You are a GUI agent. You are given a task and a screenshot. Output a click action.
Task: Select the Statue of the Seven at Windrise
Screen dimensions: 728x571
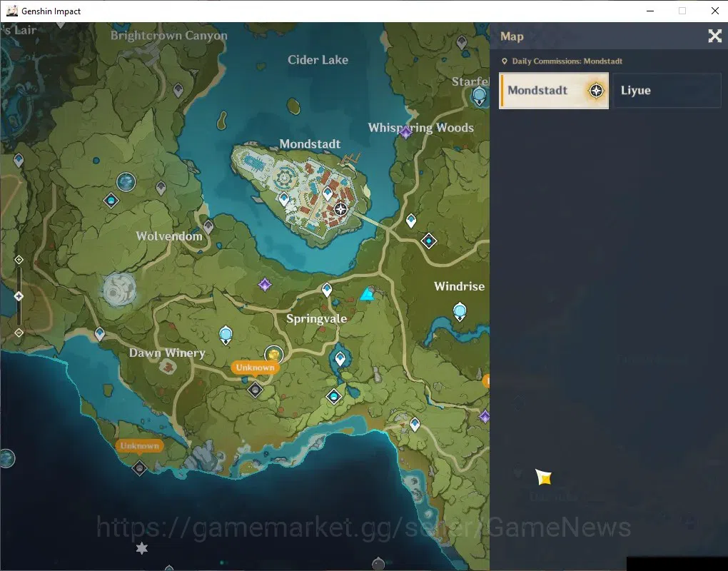pos(460,311)
